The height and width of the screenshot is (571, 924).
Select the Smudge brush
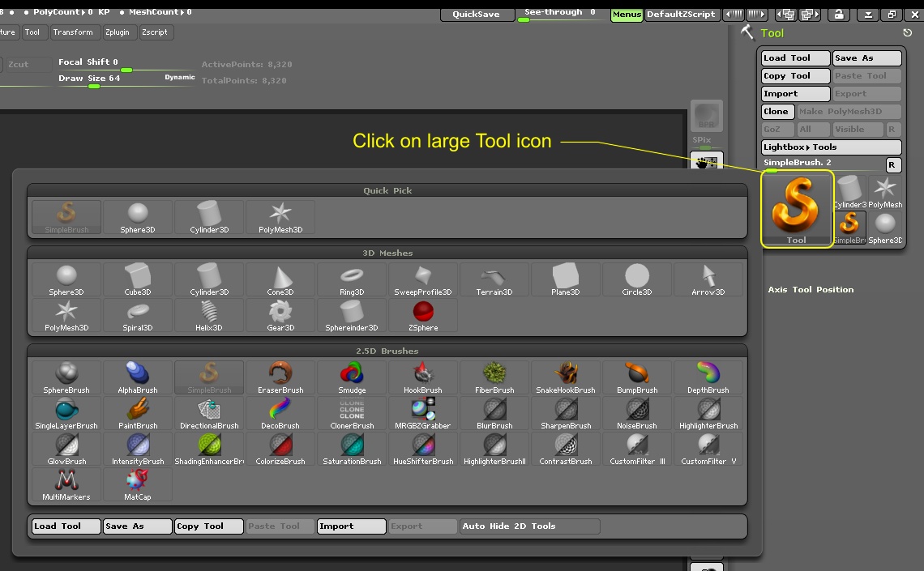[x=352, y=378]
